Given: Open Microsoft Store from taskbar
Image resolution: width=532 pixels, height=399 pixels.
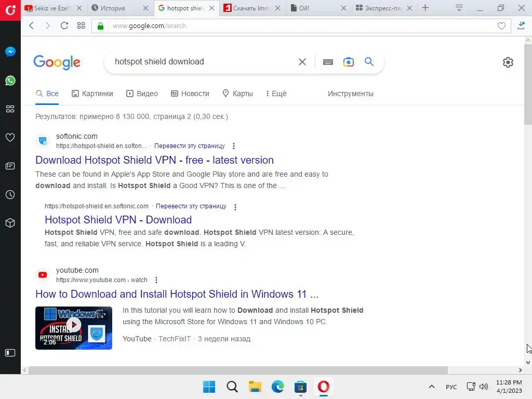Looking at the screenshot, I should pyautogui.click(x=301, y=387).
